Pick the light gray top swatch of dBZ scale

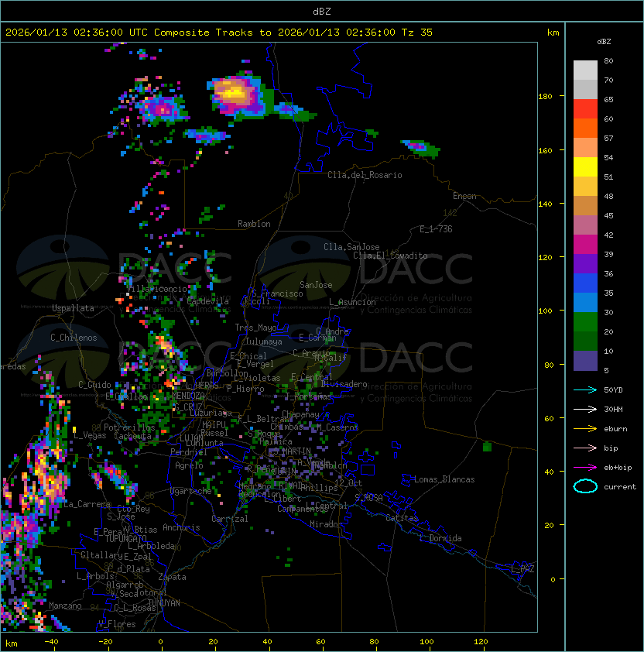tap(585, 70)
